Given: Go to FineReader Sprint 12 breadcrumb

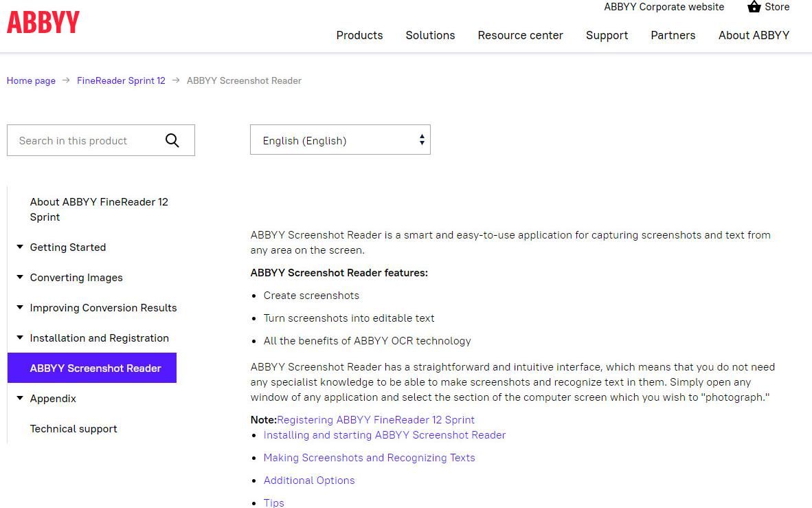Looking at the screenshot, I should point(121,80).
